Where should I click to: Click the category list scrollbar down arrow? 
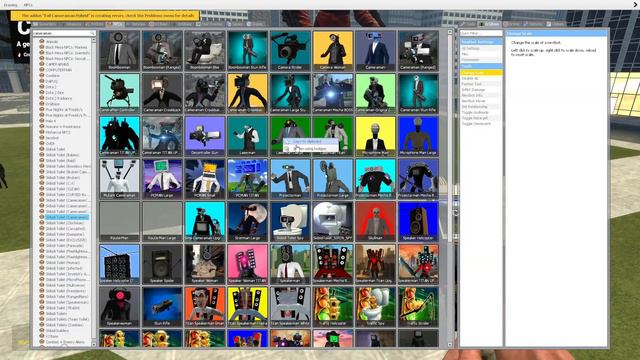click(x=94, y=344)
